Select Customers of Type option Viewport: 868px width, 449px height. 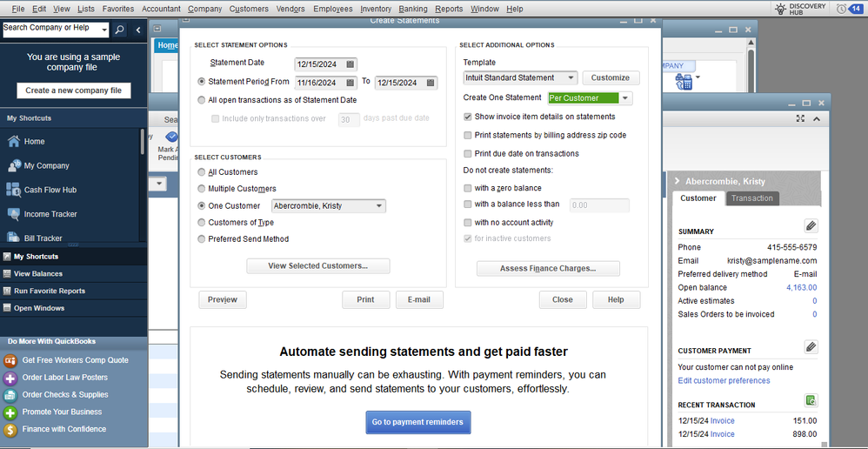coord(202,223)
